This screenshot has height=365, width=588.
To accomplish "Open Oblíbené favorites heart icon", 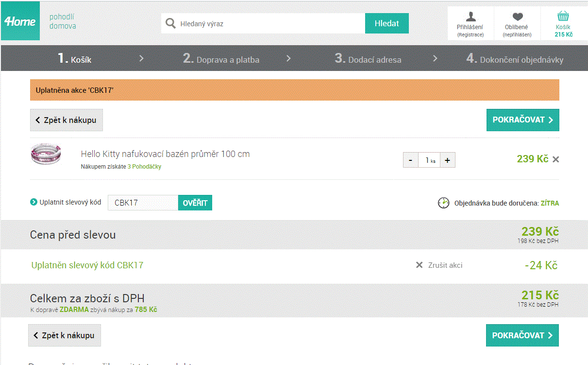I will coord(517,17).
